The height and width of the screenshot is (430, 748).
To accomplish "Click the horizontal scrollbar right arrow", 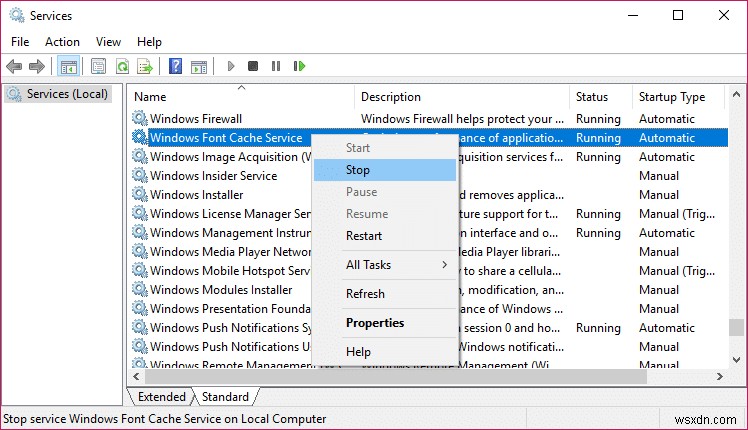I will 719,377.
